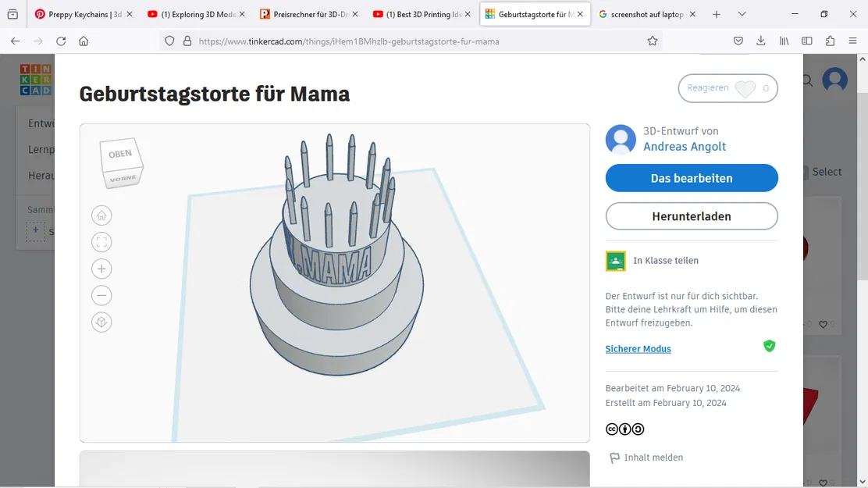Open Tinkercad logo home
The height and width of the screenshot is (488, 868).
click(35, 80)
